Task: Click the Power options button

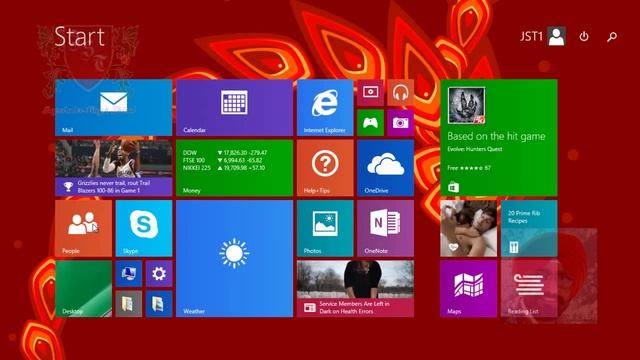Action: 584,37
